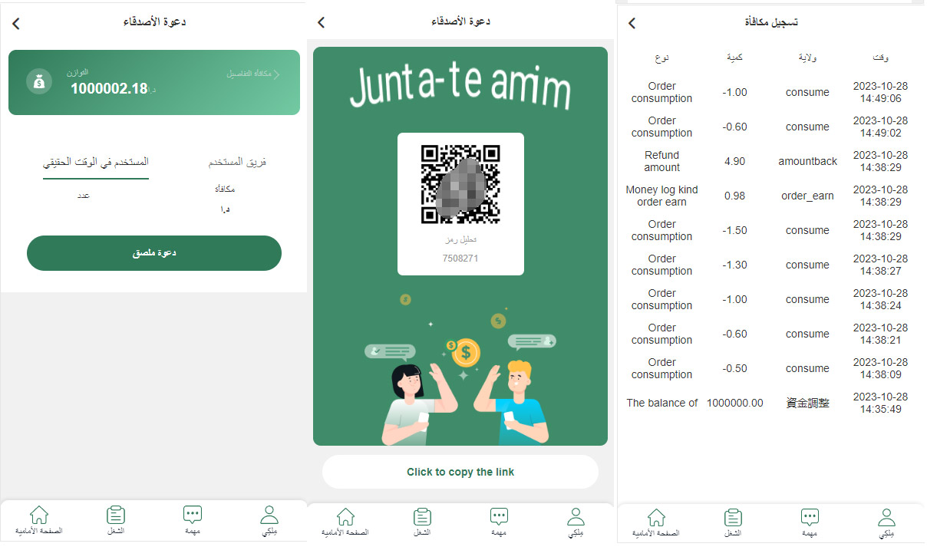Select timestamp 2023-10-28 14:38:09
927x560 pixels.
tap(881, 368)
